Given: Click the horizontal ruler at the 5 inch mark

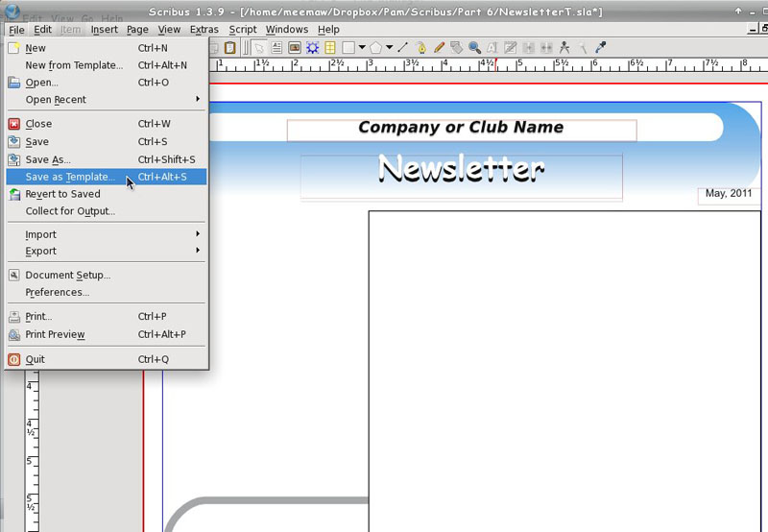Looking at the screenshot, I should tap(518, 64).
